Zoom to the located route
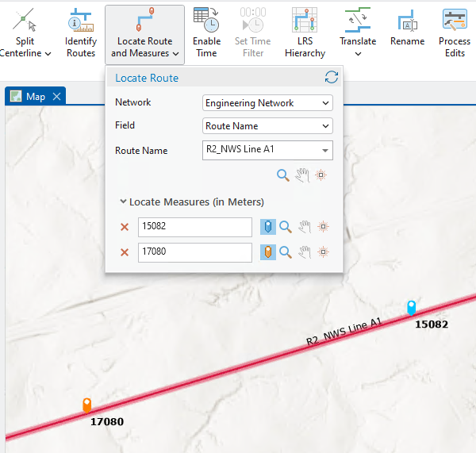 click(x=282, y=175)
